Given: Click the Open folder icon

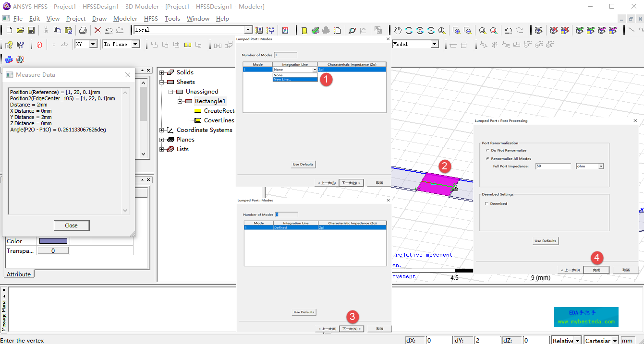Looking at the screenshot, I should point(20,30).
